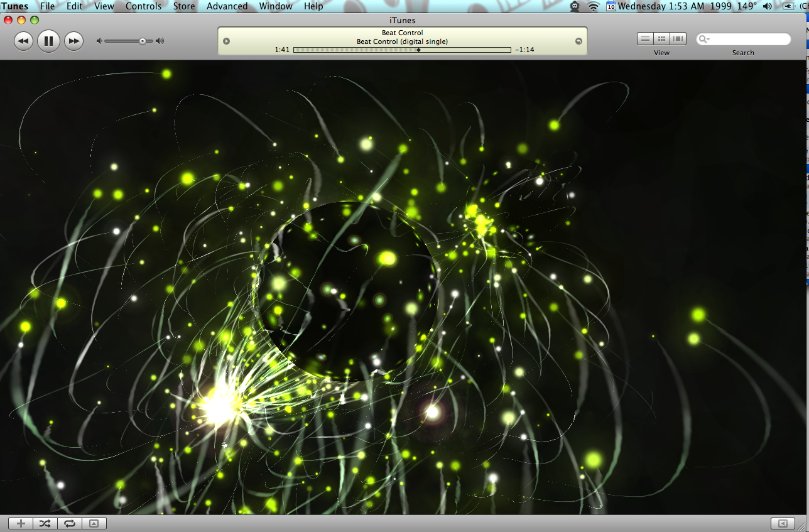This screenshot has width=809, height=532.
Task: Open the Advanced menu
Action: click(227, 6)
